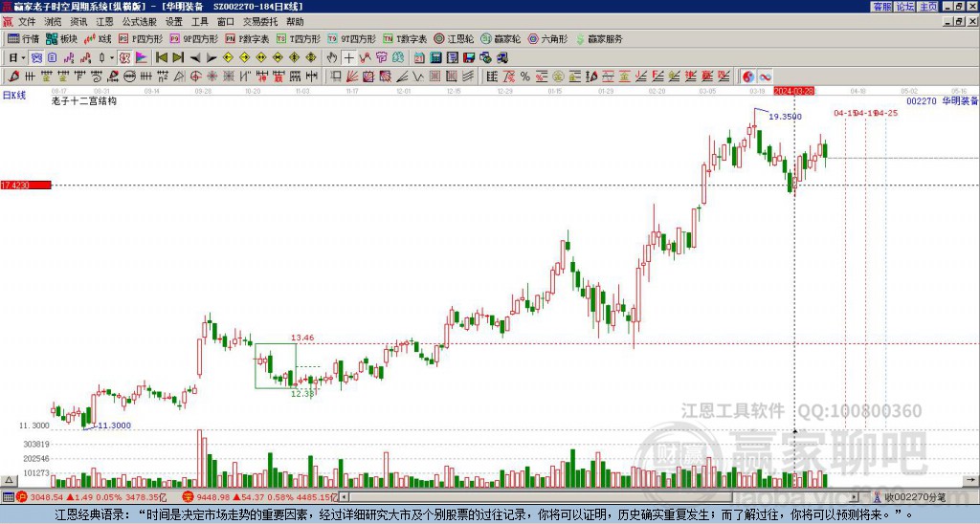The image size is (980, 524).
Task: Open the 公式选股 menu
Action: 140,22
